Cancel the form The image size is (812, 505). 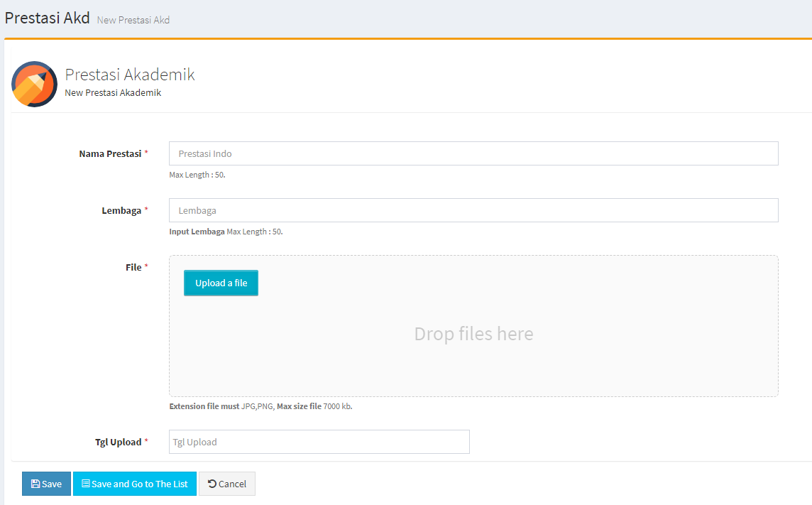(x=227, y=484)
